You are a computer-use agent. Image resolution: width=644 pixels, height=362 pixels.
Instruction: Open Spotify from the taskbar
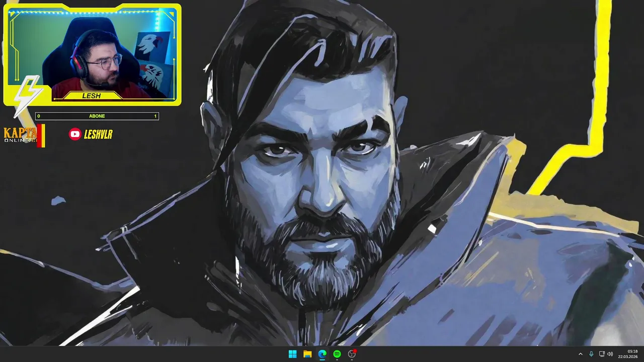pyautogui.click(x=337, y=354)
